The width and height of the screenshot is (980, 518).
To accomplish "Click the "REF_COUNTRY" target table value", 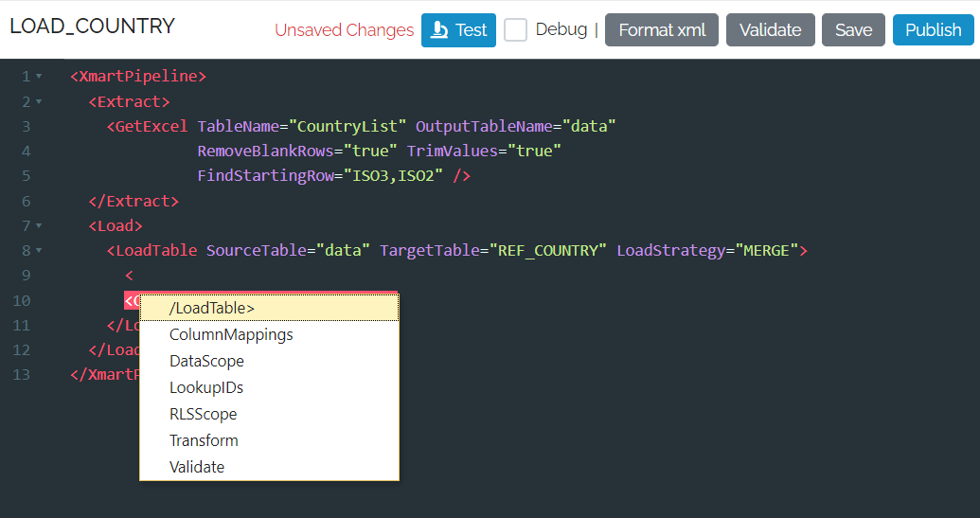I will [547, 251].
